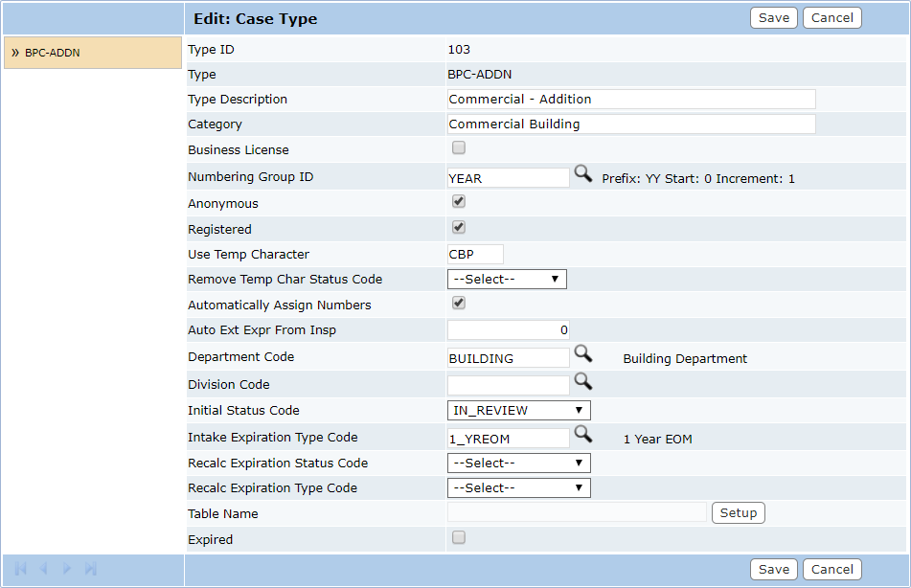Click the Setup button for Table Name
The height and width of the screenshot is (588, 911).
(738, 512)
